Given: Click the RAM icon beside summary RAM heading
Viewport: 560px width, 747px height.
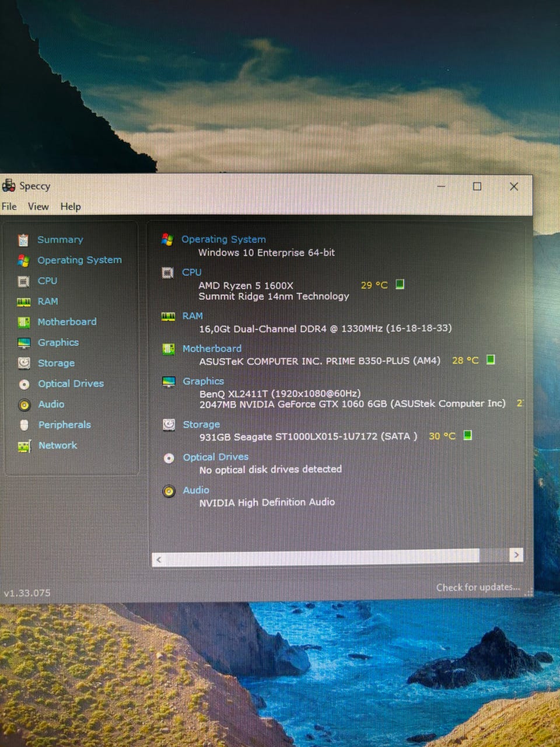Looking at the screenshot, I should (x=168, y=316).
